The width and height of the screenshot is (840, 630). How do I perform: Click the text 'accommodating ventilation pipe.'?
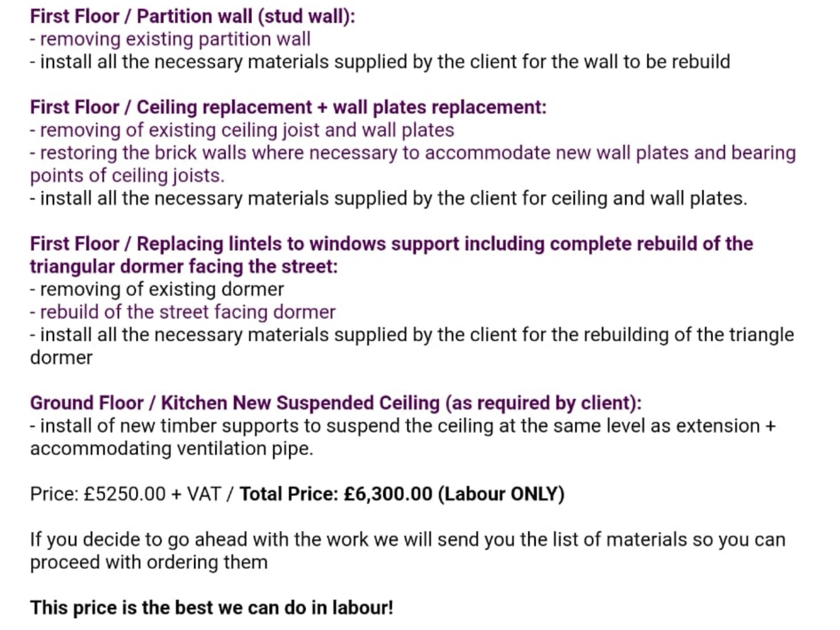tap(171, 449)
